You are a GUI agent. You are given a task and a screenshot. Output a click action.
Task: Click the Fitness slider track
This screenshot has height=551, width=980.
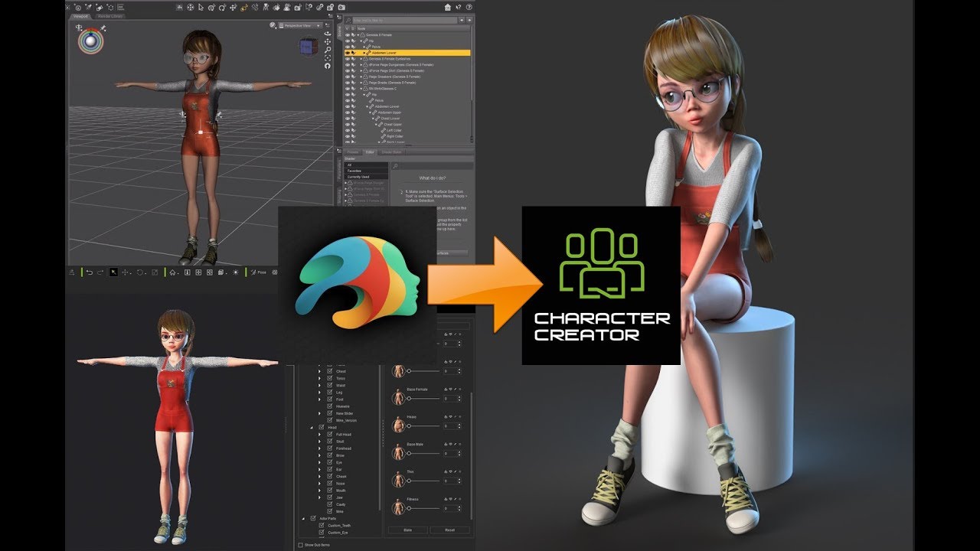424,508
